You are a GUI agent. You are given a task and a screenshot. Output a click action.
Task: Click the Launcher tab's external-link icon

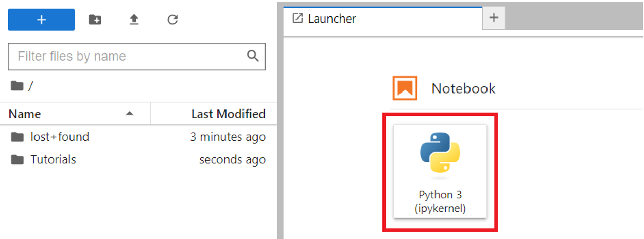click(298, 19)
